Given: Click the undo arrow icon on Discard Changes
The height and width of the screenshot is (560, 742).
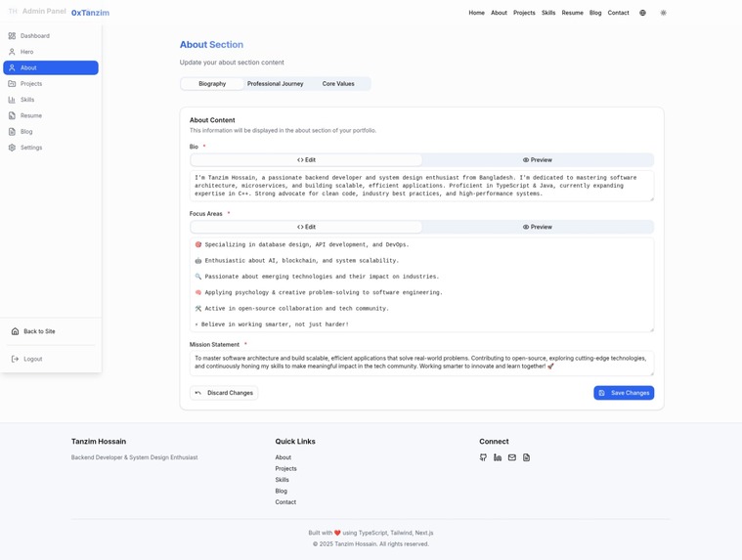Looking at the screenshot, I should (x=198, y=393).
